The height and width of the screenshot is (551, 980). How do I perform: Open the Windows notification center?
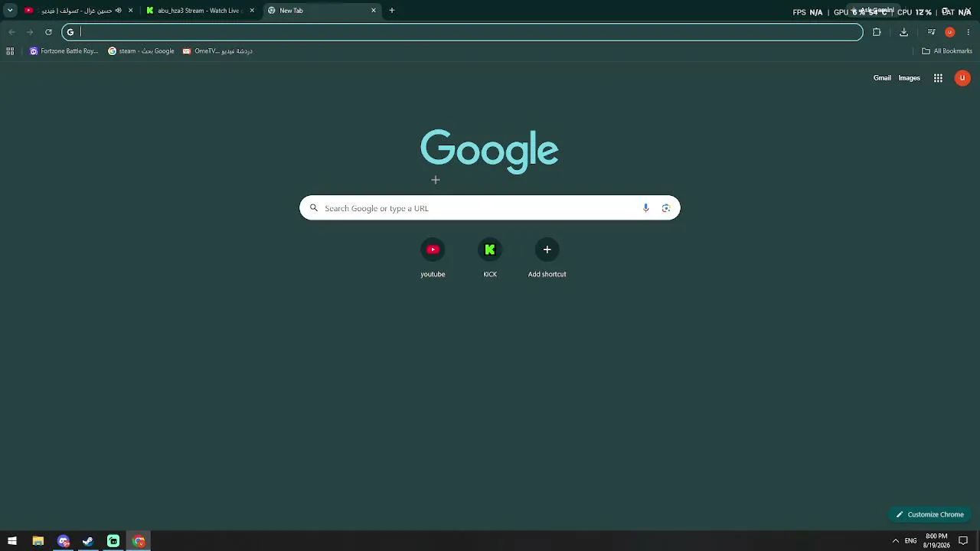[x=963, y=541]
